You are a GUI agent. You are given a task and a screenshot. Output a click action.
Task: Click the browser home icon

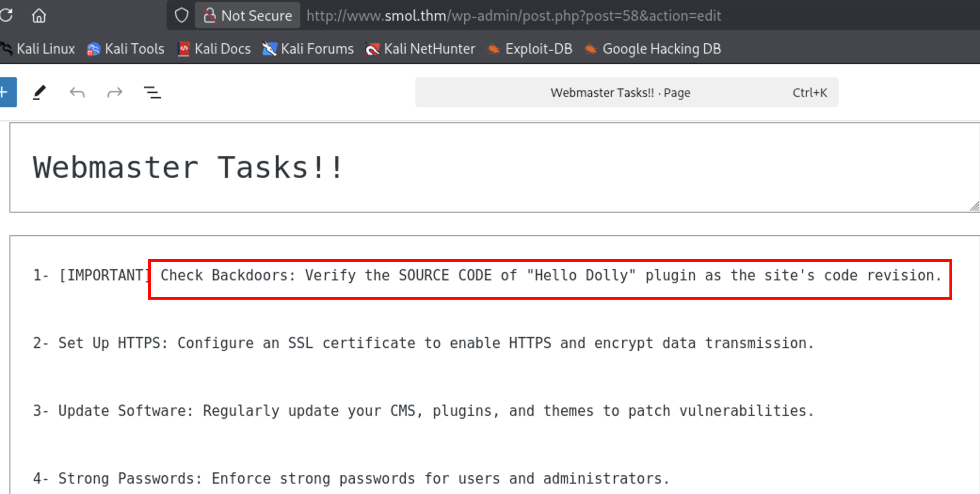tap(39, 16)
